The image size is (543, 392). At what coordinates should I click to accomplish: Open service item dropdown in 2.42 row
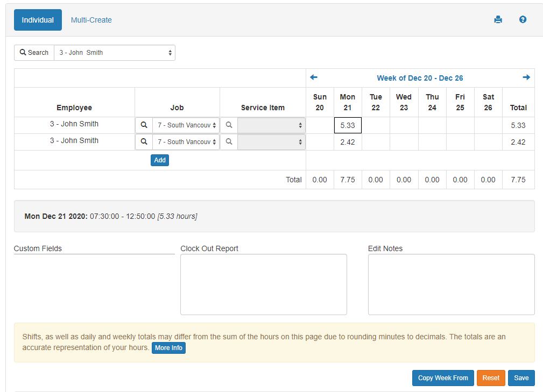pyautogui.click(x=271, y=141)
